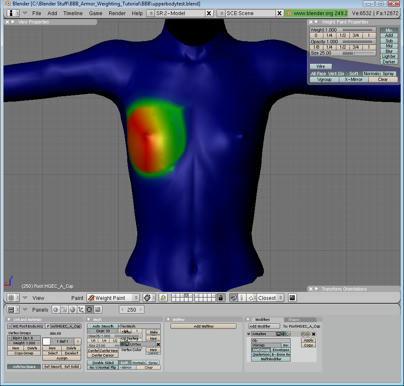Collapse the Link and Materials panel

pyautogui.click(x=9, y=319)
